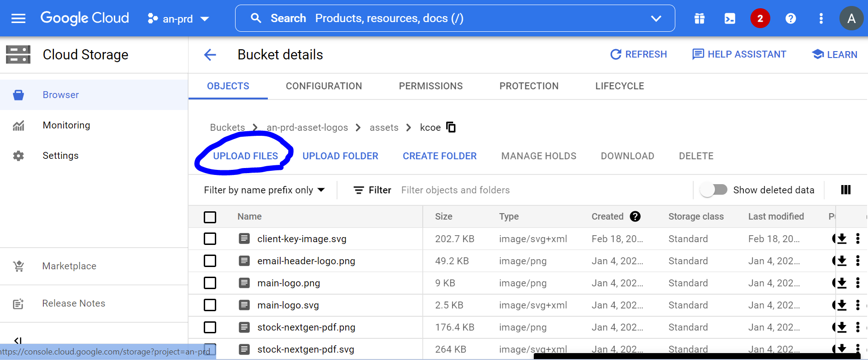Open more actions for email-header-logo.png
The height and width of the screenshot is (360, 868).
[858, 261]
